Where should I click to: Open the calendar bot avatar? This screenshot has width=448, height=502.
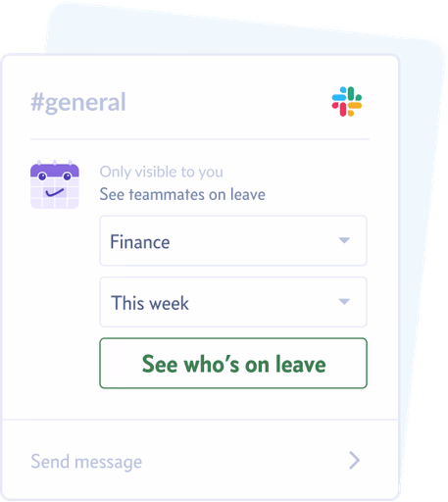point(55,184)
